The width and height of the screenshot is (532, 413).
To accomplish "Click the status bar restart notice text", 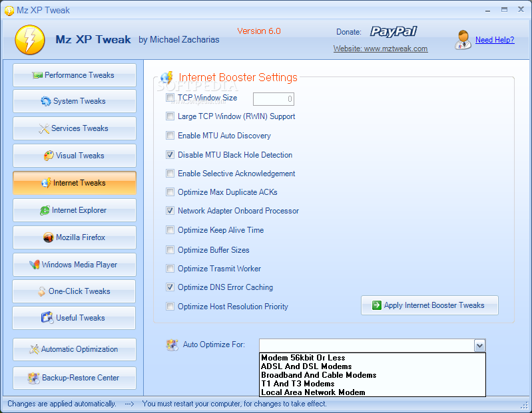I will [x=234, y=404].
